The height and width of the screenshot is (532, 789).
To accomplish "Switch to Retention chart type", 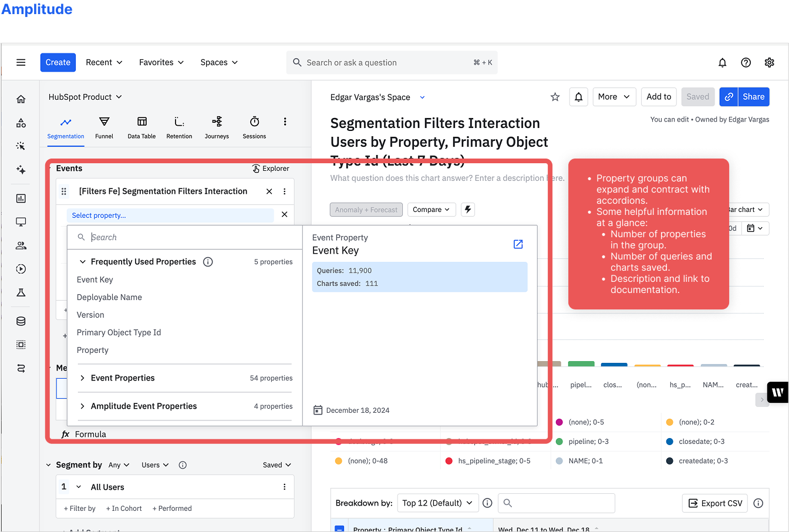I will click(179, 128).
